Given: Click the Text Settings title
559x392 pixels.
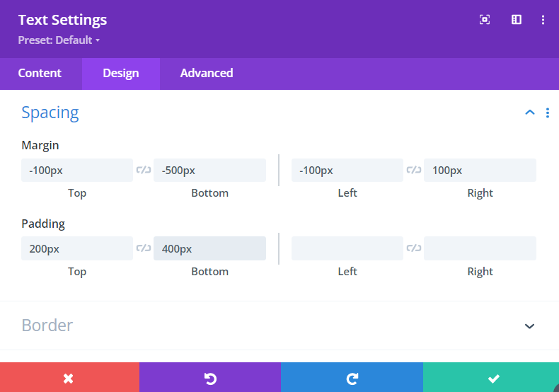Looking at the screenshot, I should pyautogui.click(x=62, y=20).
